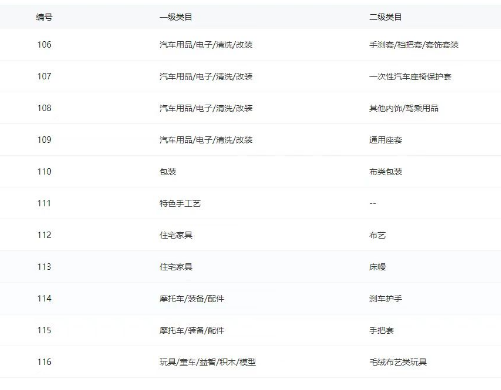Image resolution: width=501 pixels, height=390 pixels.
Task: Click 布艺 in row 112
Action: [x=377, y=235]
